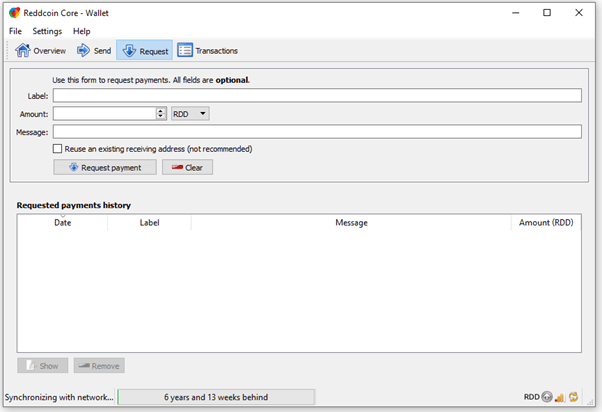Enable reuse an existing receiving address
Image resolution: width=602 pixels, height=412 pixels.
[57, 149]
